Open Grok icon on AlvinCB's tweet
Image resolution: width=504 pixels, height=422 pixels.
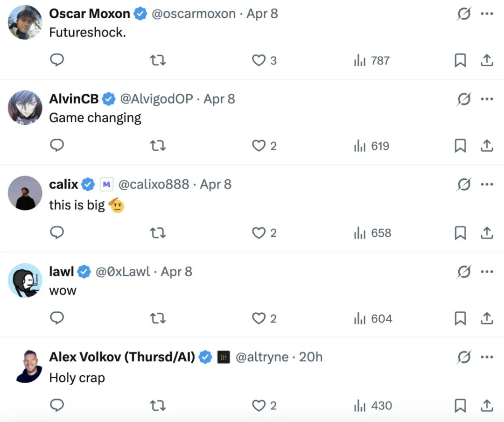(464, 99)
